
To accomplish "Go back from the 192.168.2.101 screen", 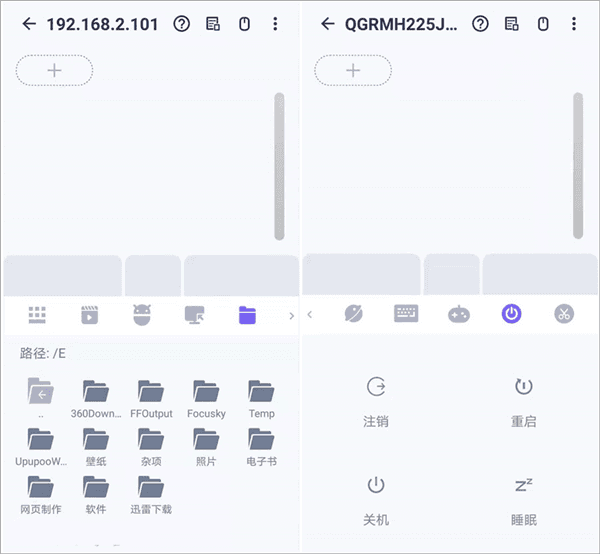I will pos(29,24).
